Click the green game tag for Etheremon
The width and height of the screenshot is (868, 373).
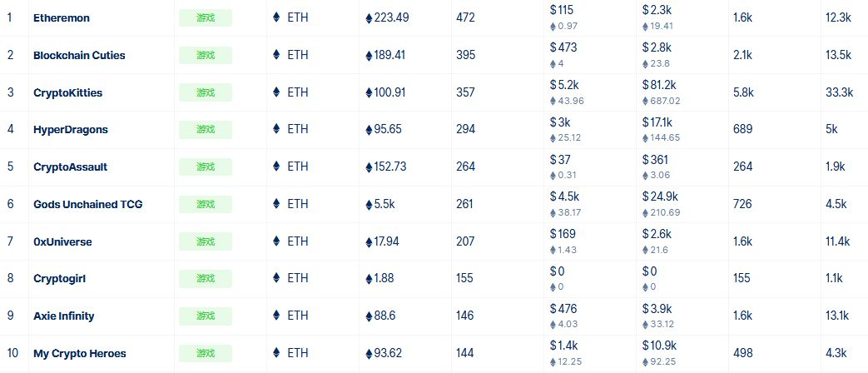pyautogui.click(x=206, y=17)
